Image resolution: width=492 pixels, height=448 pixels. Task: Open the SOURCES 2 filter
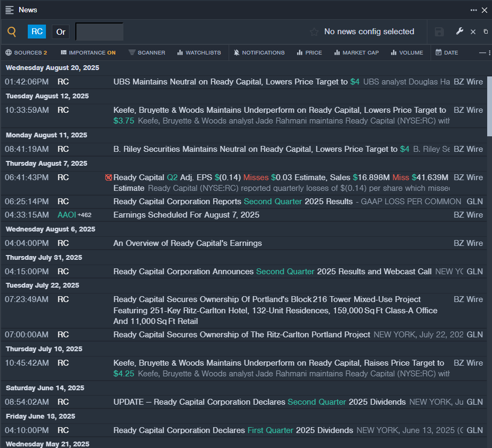pos(26,52)
